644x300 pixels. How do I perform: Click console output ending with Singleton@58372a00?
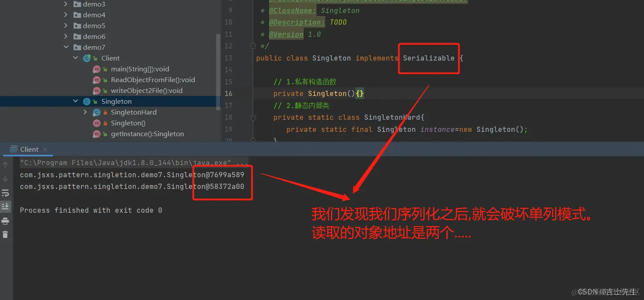(x=132, y=187)
